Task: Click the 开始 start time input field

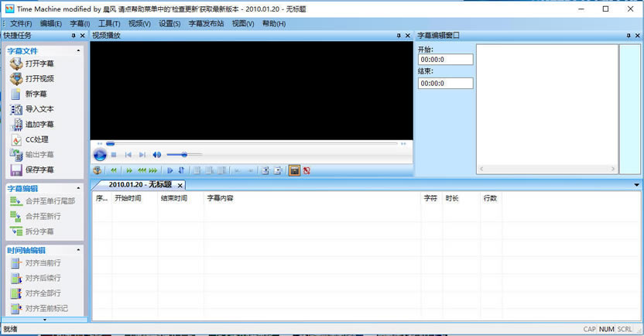Action: [445, 60]
